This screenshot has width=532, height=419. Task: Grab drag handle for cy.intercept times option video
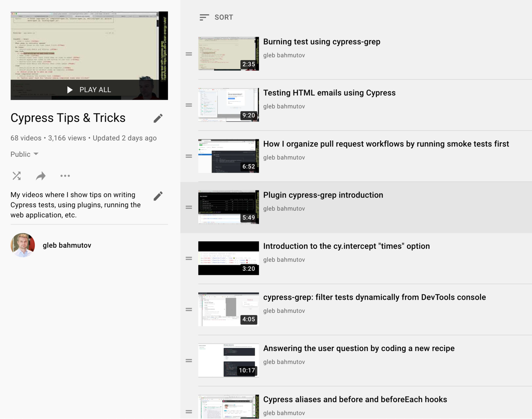[189, 258]
